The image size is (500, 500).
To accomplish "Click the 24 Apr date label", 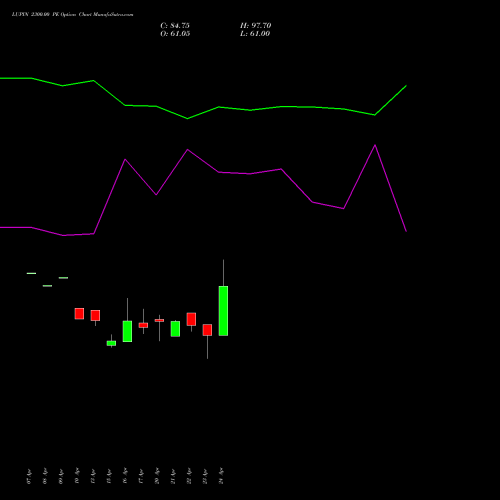I will point(221,476).
